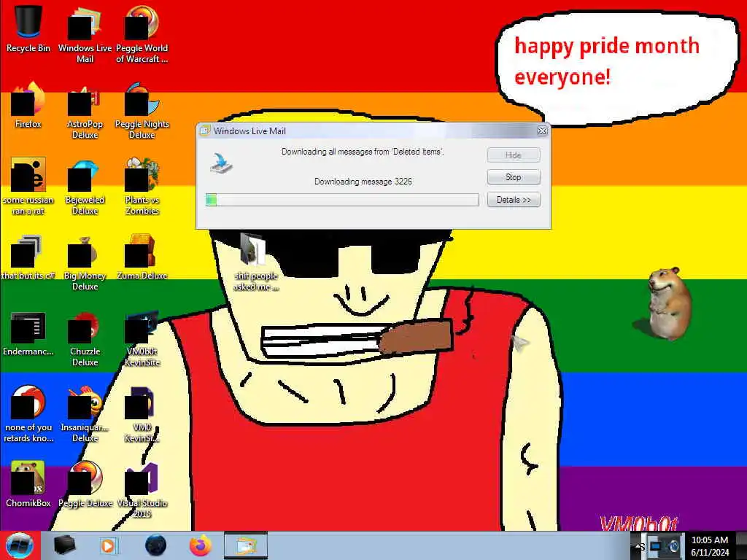Open the clock showing 10:05 AM
The width and height of the screenshot is (747, 560).
(710, 540)
